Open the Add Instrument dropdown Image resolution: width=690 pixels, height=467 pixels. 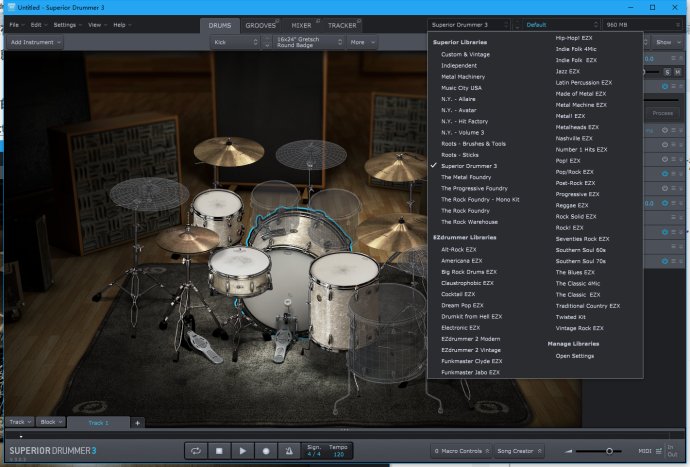click(x=35, y=42)
